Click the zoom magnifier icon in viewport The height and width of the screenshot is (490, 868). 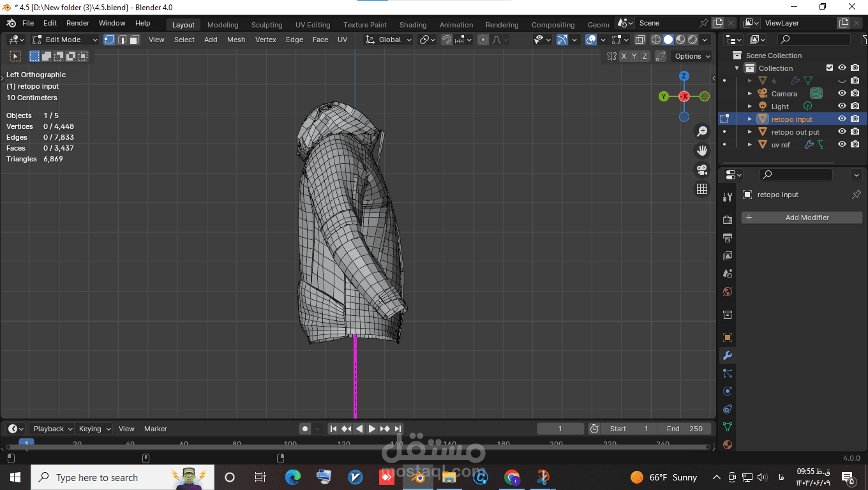pos(702,131)
